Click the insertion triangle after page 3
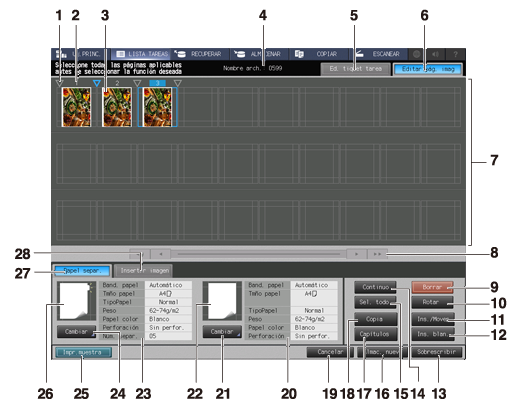 click(178, 83)
